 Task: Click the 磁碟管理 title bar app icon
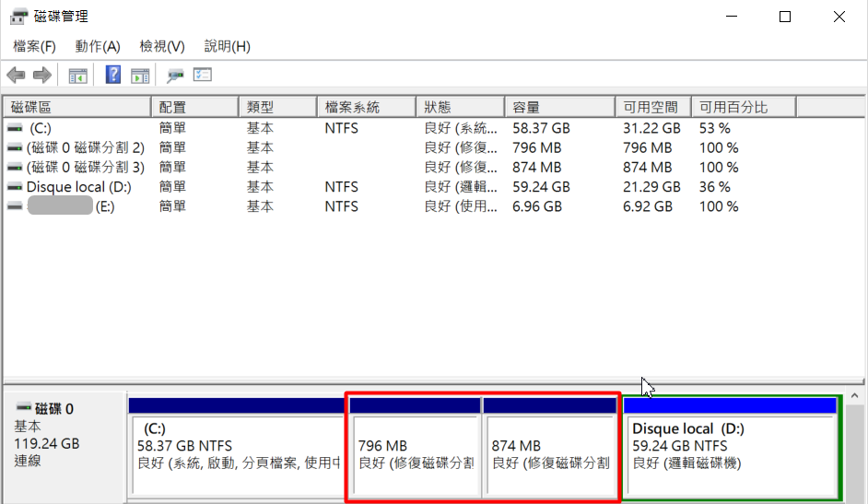click(18, 17)
